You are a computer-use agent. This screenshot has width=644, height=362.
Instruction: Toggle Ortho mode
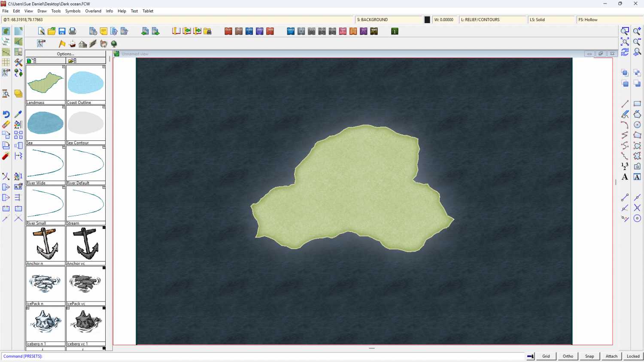[568, 356]
